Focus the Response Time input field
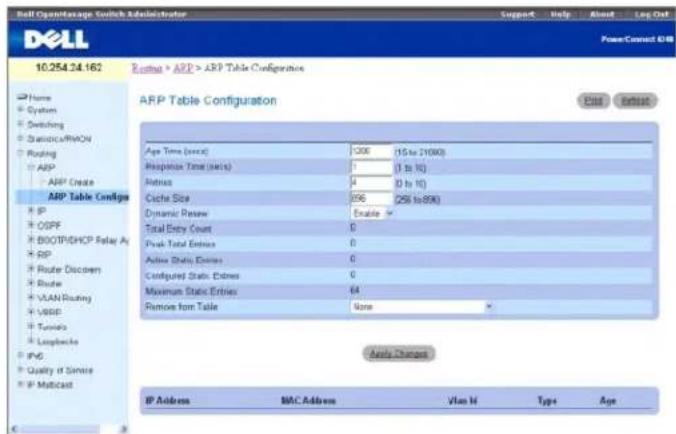 pos(371,167)
